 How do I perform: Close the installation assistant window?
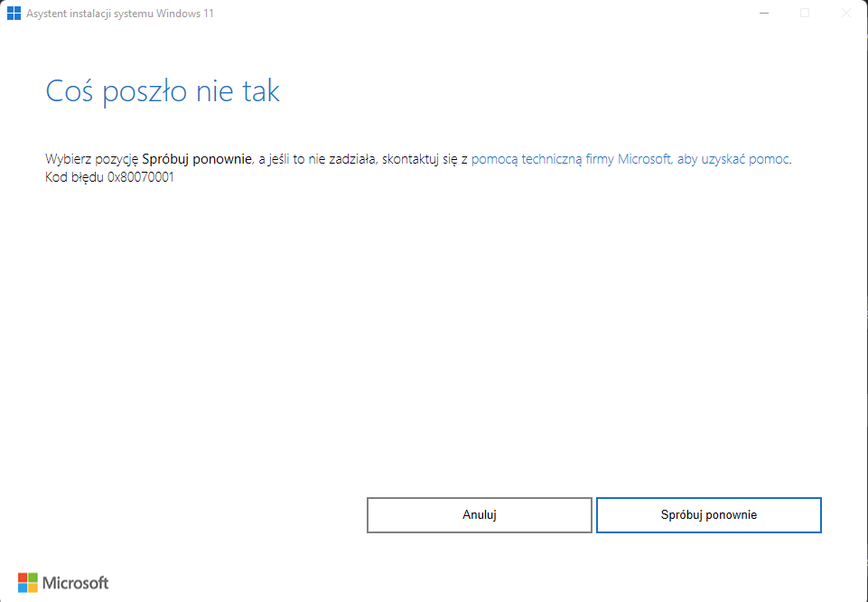(x=845, y=14)
